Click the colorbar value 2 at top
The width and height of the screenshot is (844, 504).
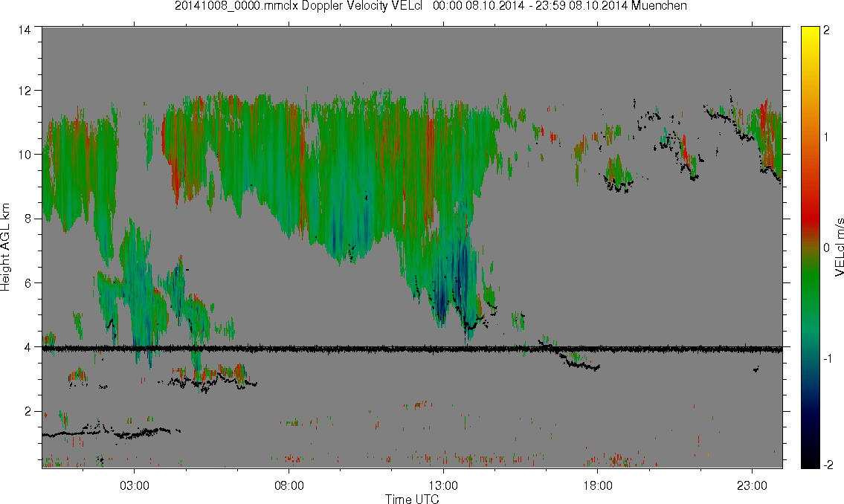pyautogui.click(x=827, y=30)
